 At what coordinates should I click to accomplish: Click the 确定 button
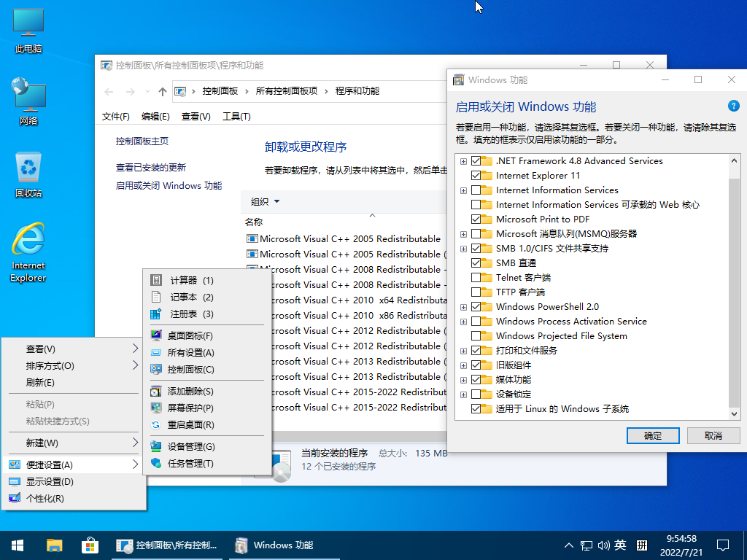[653, 436]
